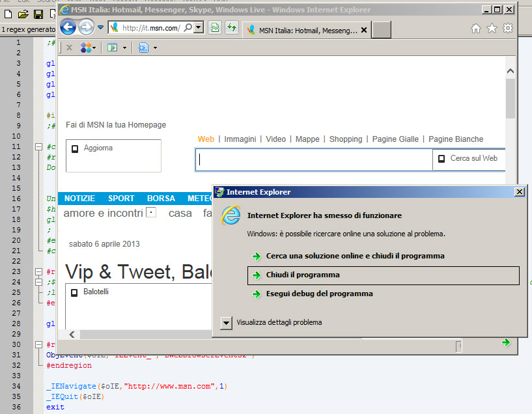Click Esegui debug del programma
Image resolution: width=532 pixels, height=414 pixels.
click(319, 294)
